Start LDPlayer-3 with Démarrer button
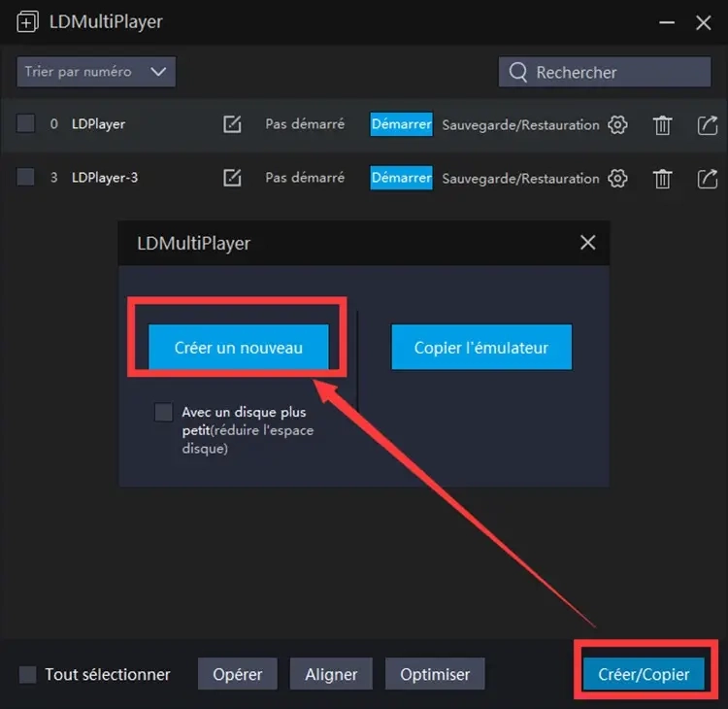Viewport: 728px width, 709px height. (x=401, y=178)
